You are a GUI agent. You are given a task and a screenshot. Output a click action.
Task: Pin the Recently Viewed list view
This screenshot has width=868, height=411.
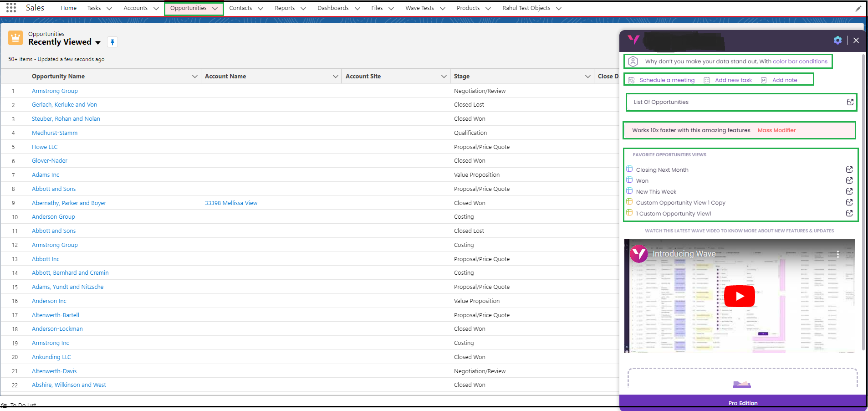[112, 42]
